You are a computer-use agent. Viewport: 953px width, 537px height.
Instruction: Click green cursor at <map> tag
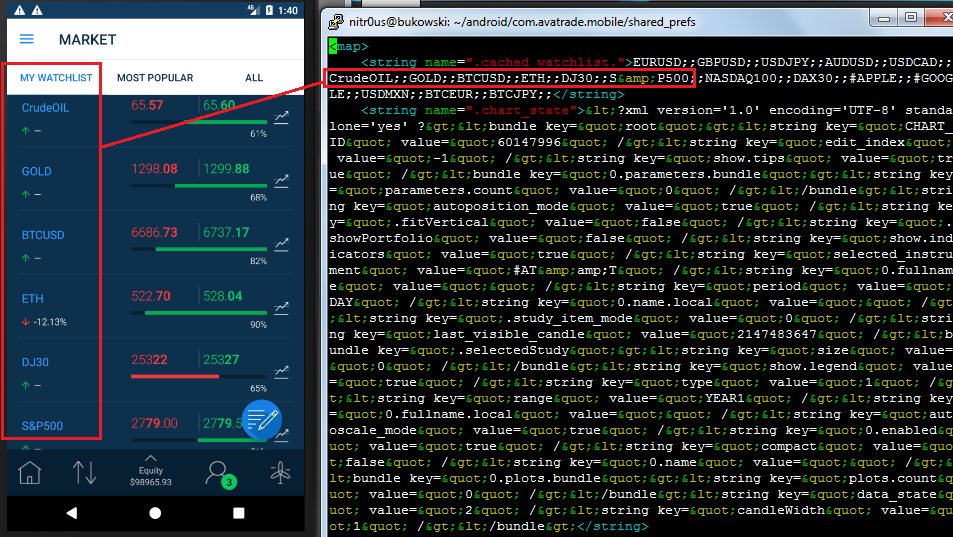point(332,46)
